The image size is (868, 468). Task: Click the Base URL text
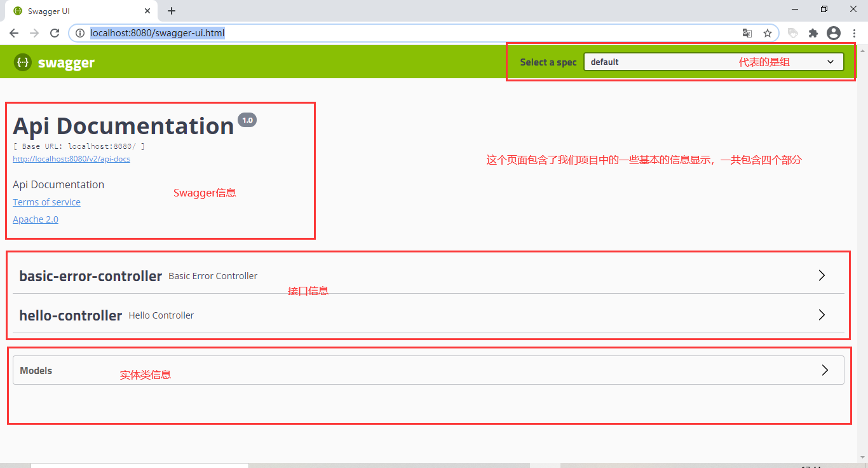tap(79, 146)
